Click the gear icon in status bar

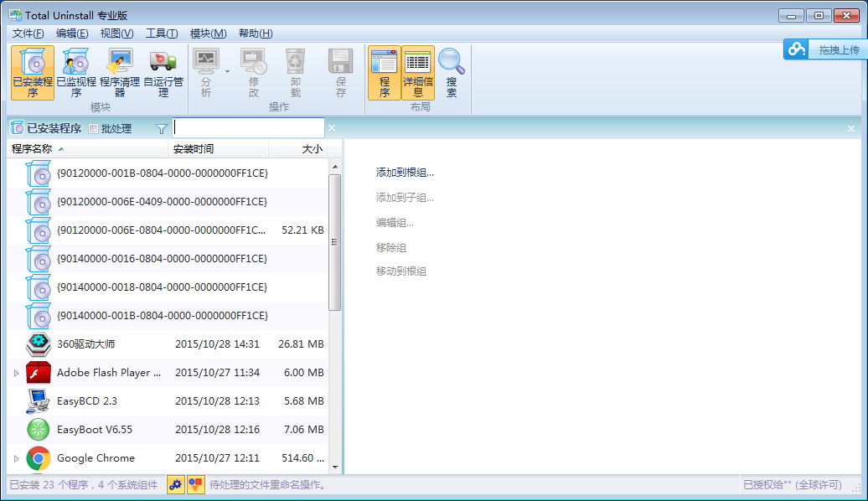pyautogui.click(x=175, y=484)
